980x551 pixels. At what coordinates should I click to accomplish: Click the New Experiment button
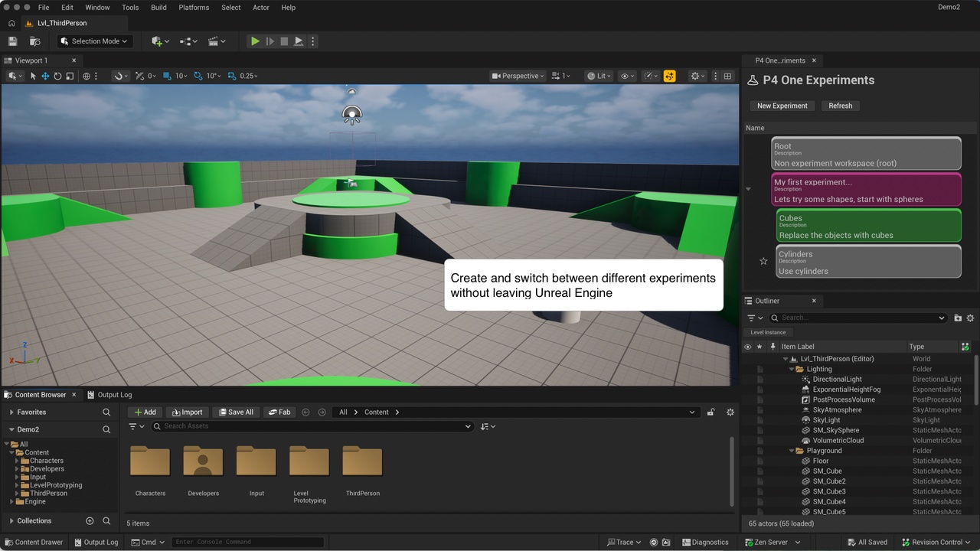tap(782, 106)
